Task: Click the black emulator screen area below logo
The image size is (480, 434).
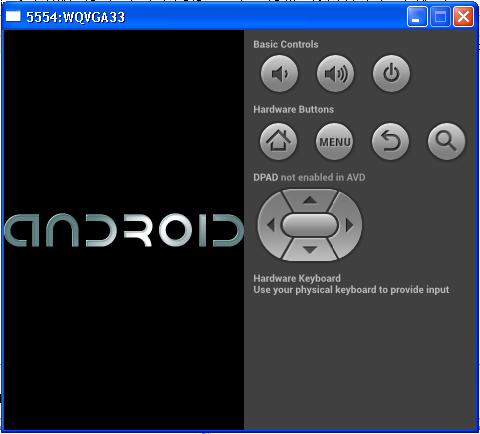Action: click(124, 338)
